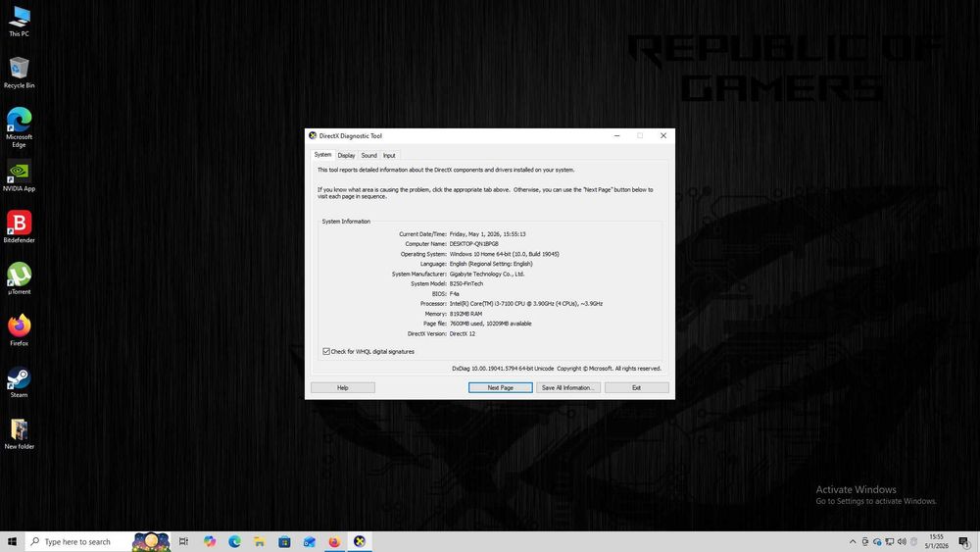This screenshot has width=980, height=552.
Task: Click the DirectX 12 version value
Action: 463,333
